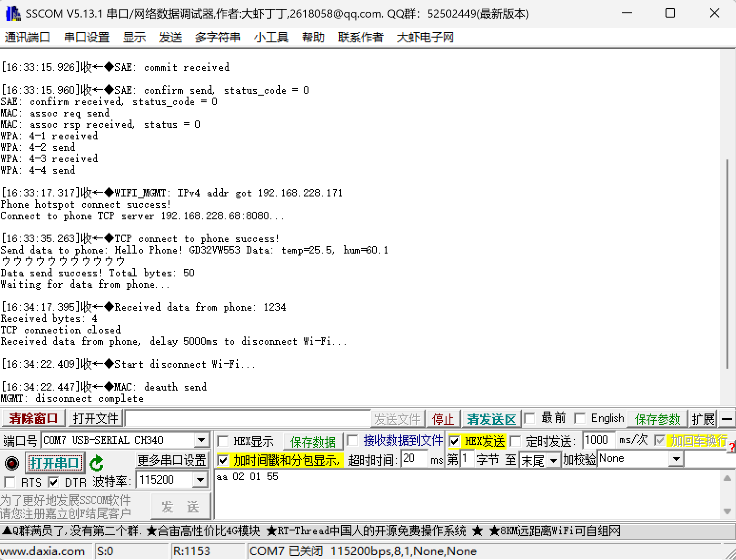Click the 打开文件 button

point(96,419)
